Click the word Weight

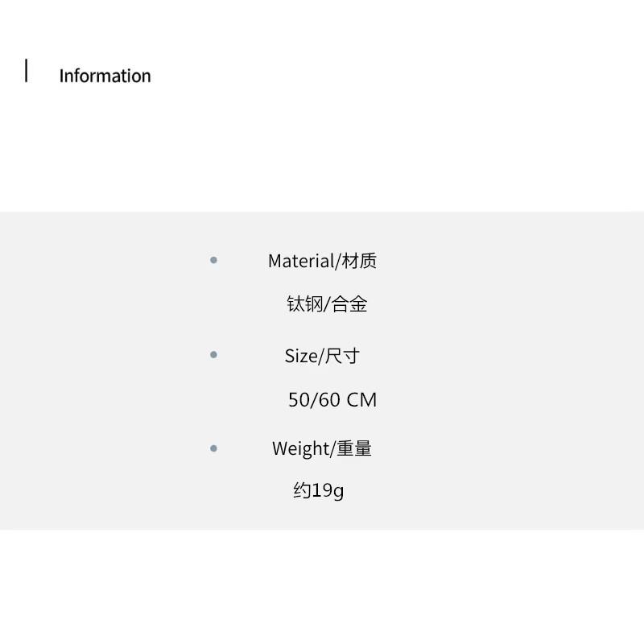pos(300,449)
